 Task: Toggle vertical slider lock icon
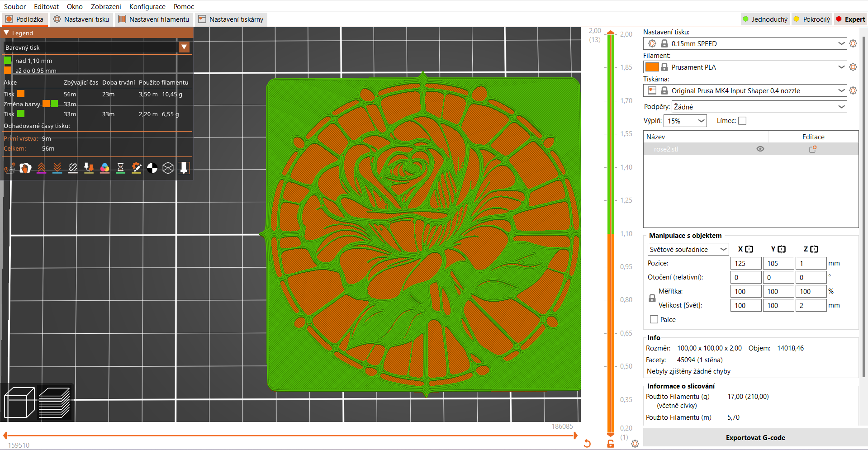coord(611,444)
